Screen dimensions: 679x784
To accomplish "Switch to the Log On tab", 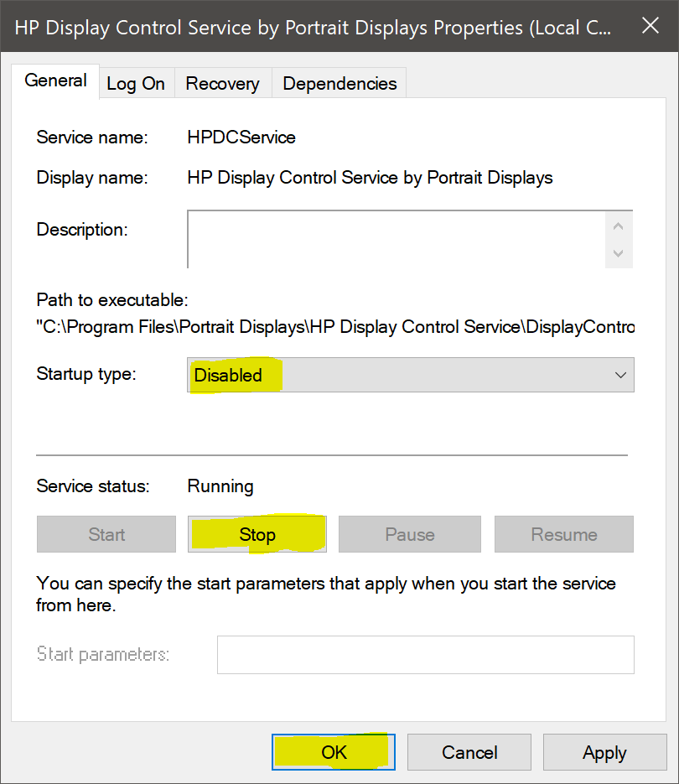I will coord(136,84).
